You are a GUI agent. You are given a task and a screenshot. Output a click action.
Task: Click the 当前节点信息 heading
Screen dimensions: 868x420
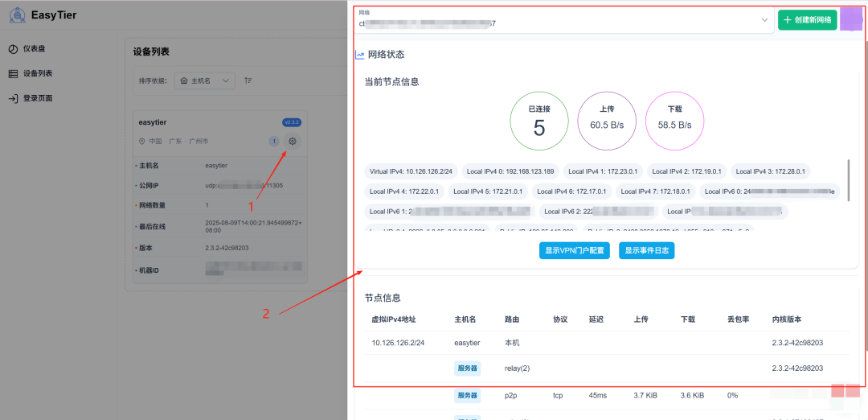coord(391,82)
